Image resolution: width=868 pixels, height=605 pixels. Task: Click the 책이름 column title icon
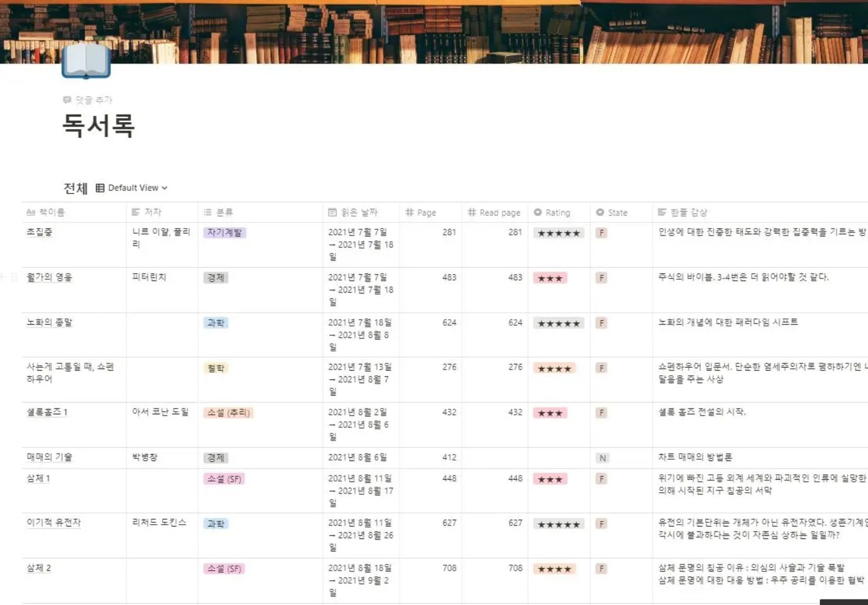(31, 212)
